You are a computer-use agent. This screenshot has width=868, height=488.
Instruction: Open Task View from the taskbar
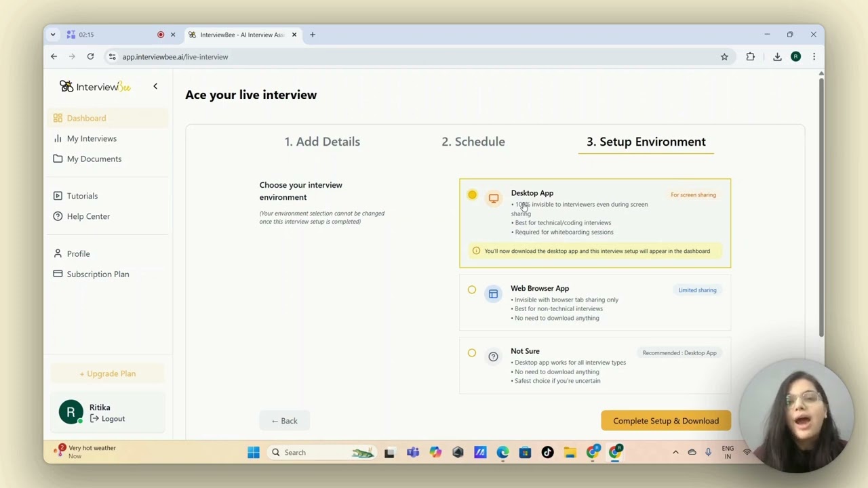coord(389,452)
